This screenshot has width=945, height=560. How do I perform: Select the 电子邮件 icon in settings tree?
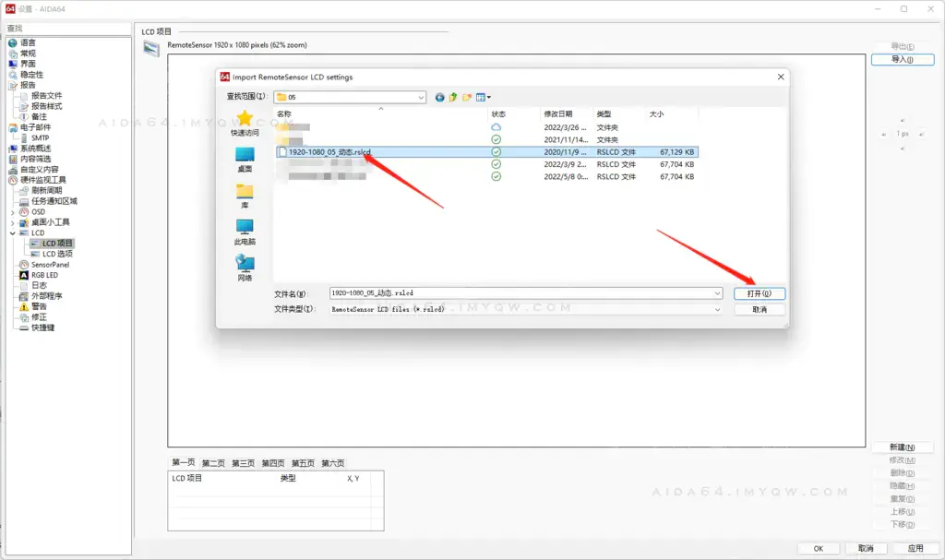coord(13,127)
